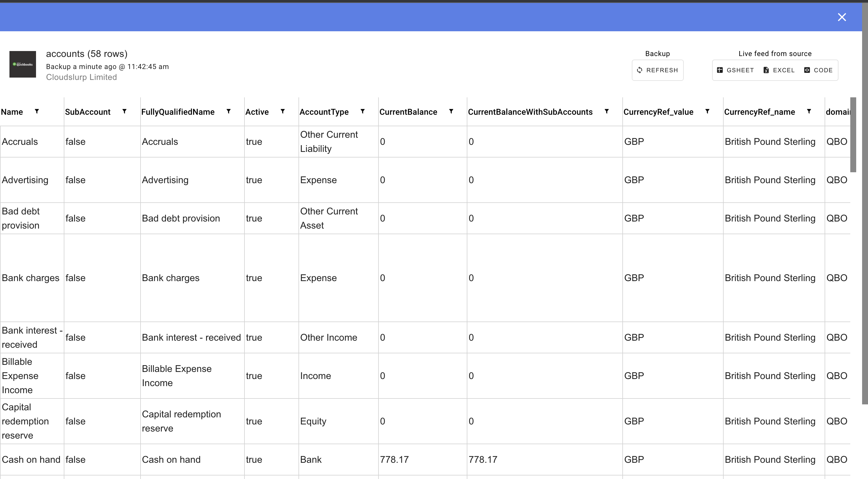Open the Active column filter dropdown

coord(283,111)
